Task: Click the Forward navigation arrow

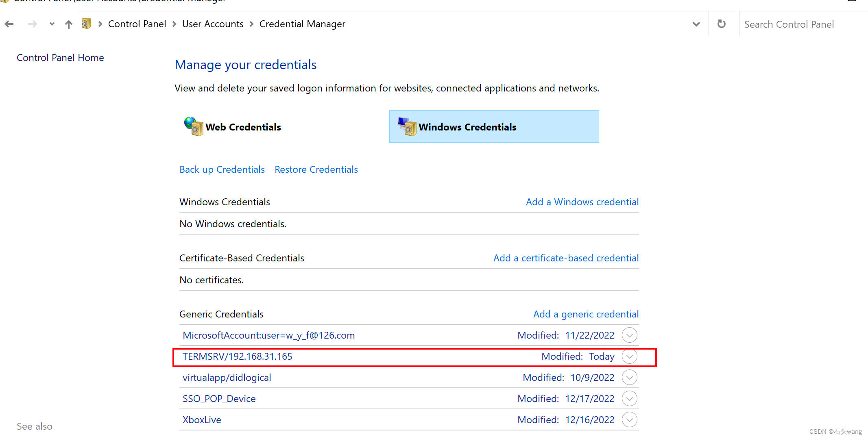Action: click(33, 24)
